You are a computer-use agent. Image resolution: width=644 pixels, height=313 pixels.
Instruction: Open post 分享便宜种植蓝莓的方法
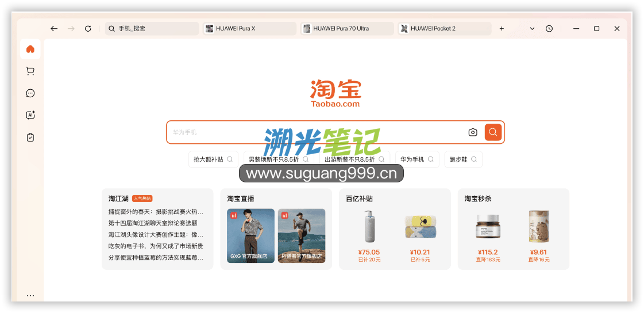156,258
